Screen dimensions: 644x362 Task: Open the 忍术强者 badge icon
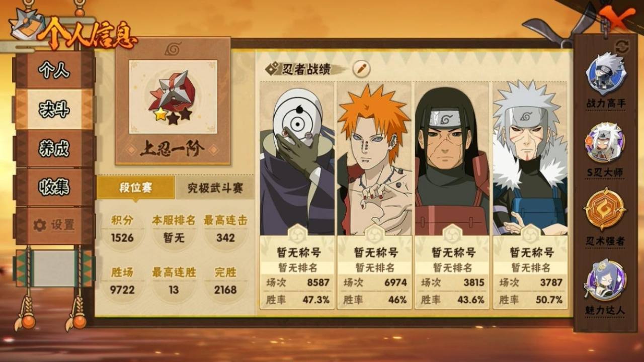605,210
